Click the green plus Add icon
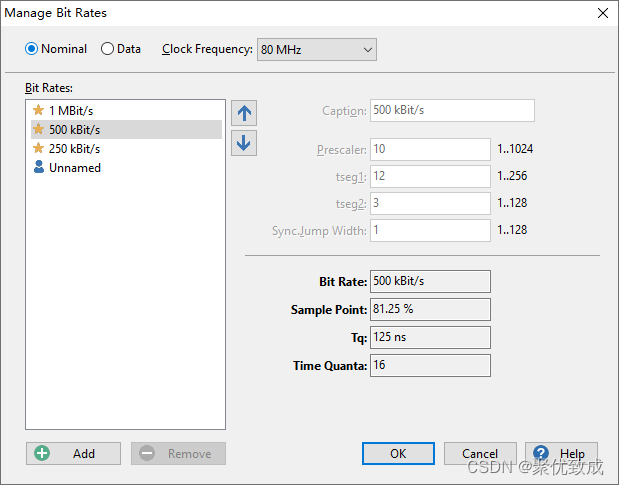Screen dimensions: 619x485 click(42, 453)
